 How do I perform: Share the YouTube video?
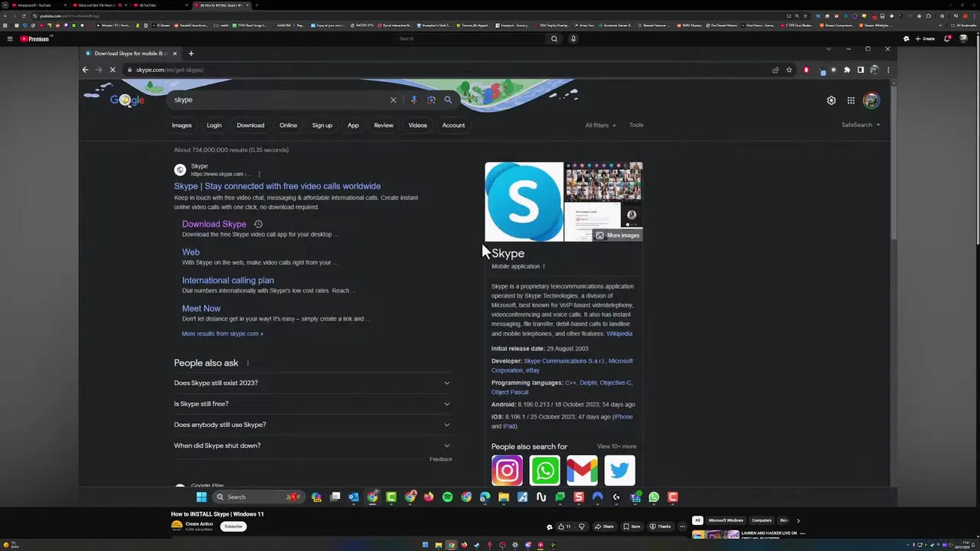point(604,527)
